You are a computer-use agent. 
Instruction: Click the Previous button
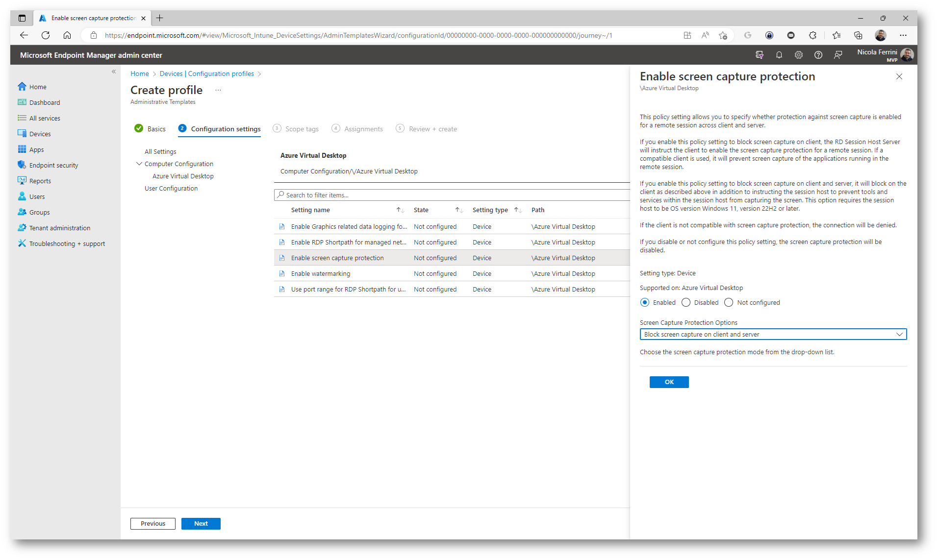click(x=153, y=524)
